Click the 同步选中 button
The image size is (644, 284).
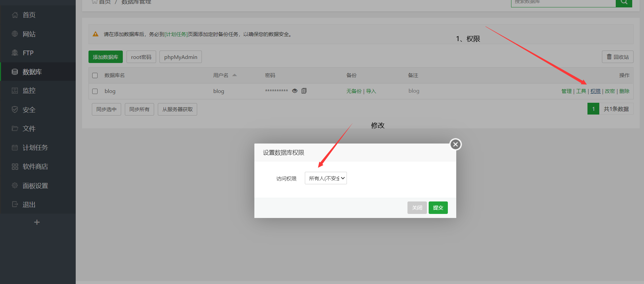(106, 109)
